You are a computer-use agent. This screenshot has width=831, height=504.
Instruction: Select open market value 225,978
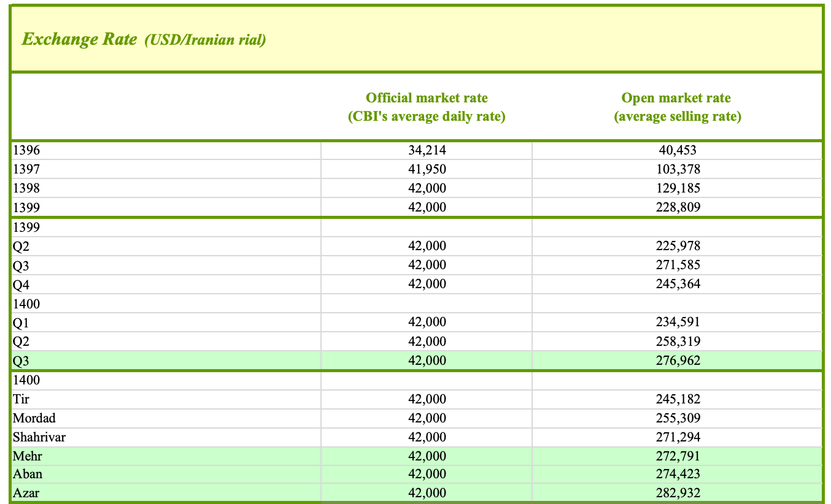[x=678, y=246]
